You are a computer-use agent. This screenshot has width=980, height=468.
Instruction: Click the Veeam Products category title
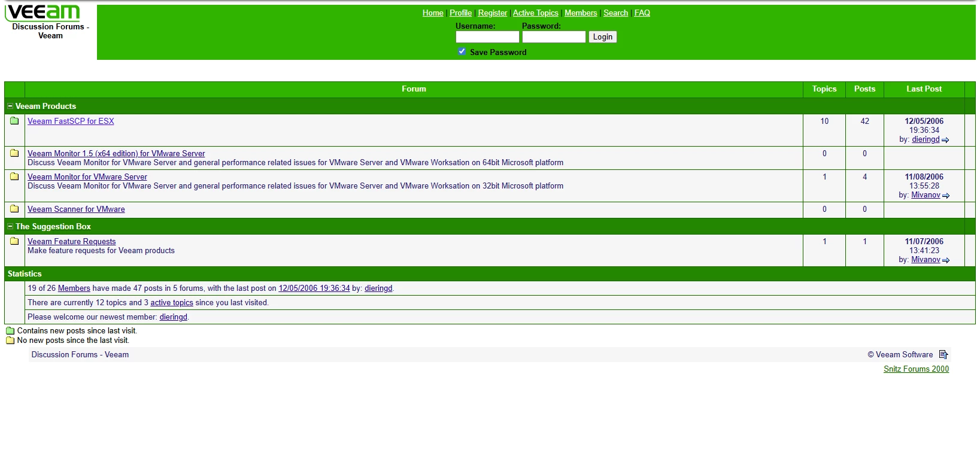(x=46, y=106)
